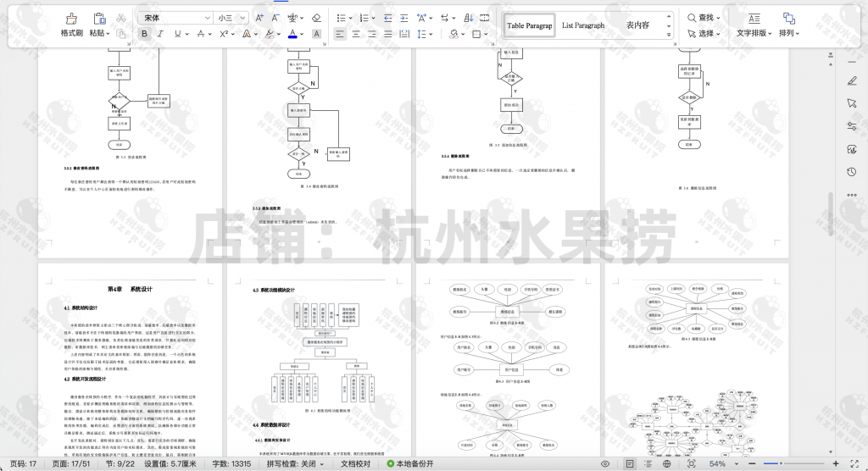The image size is (868, 471).
Task: Toggle Bold formatting
Action: click(x=144, y=34)
